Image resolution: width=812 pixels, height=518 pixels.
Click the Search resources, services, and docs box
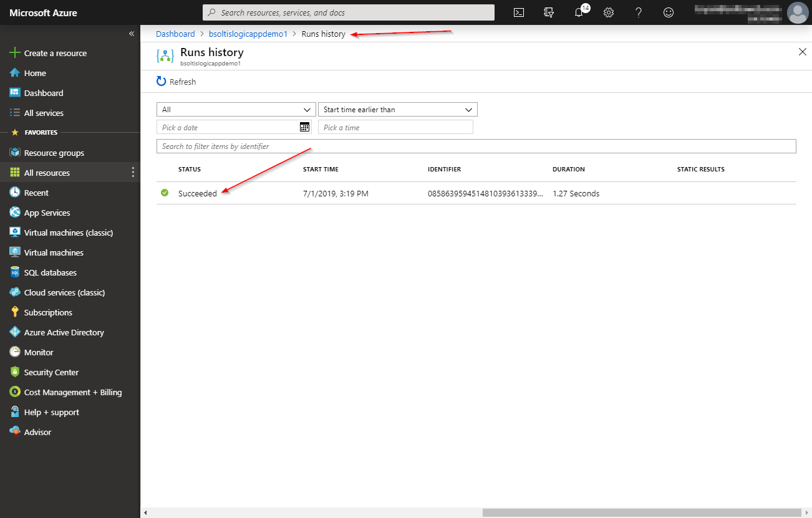349,12
